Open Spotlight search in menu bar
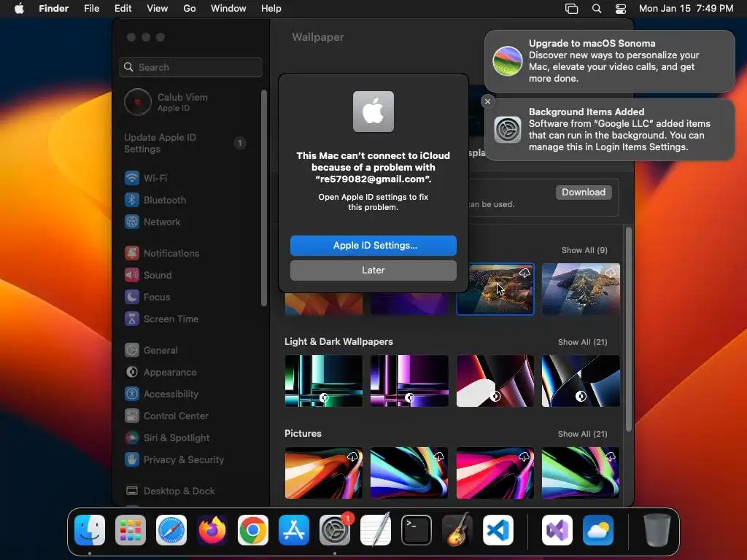Image resolution: width=747 pixels, height=560 pixels. click(x=597, y=9)
